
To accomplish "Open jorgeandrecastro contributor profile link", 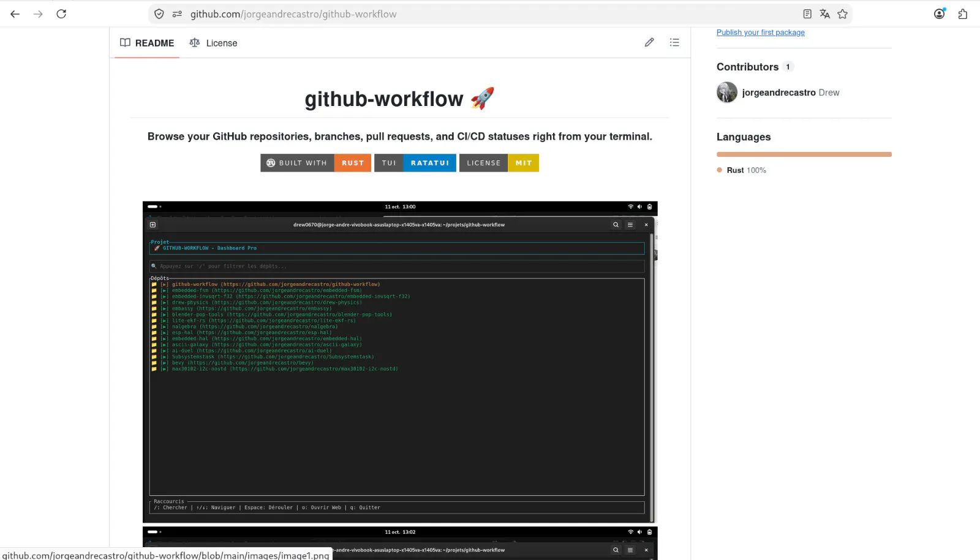I will (x=778, y=93).
